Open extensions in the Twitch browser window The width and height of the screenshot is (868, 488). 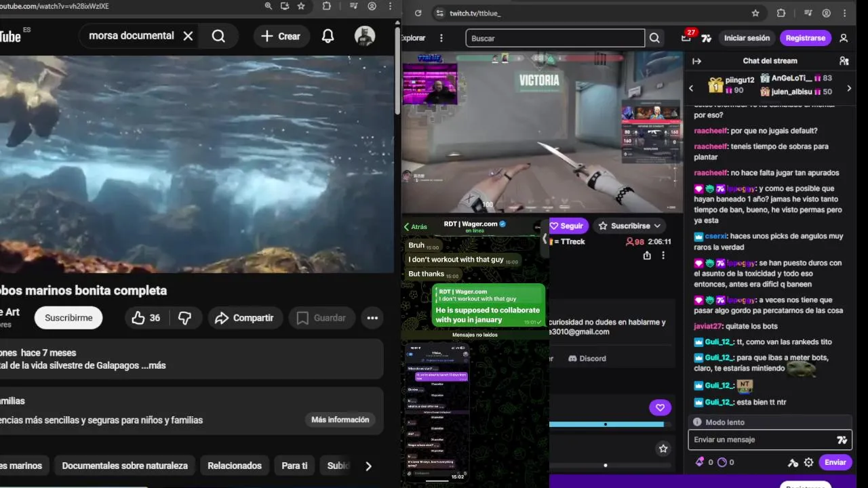tap(781, 13)
